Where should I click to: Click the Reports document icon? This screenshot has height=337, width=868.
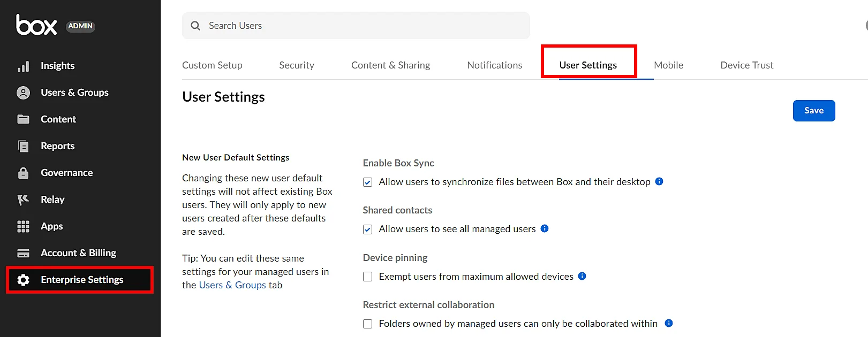[24, 146]
